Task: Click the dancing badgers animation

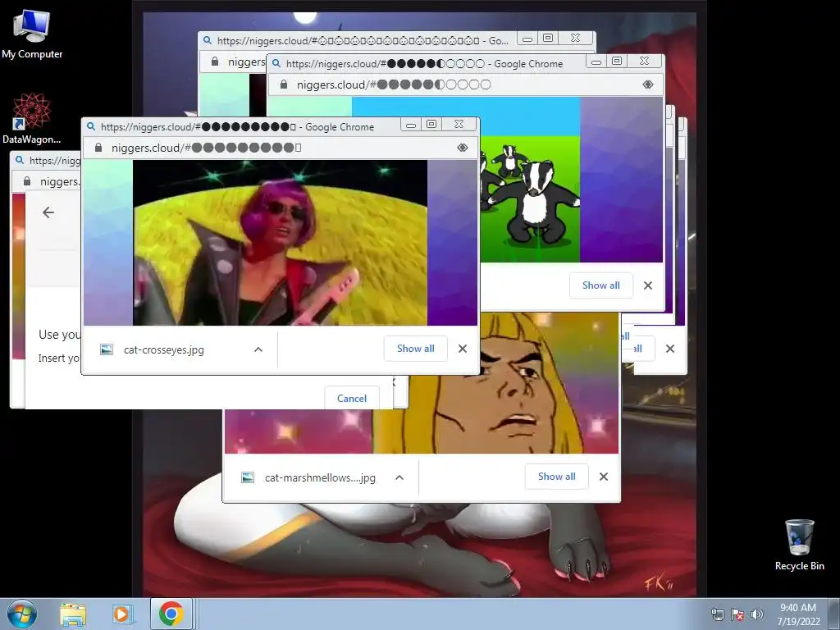Action: (x=531, y=199)
